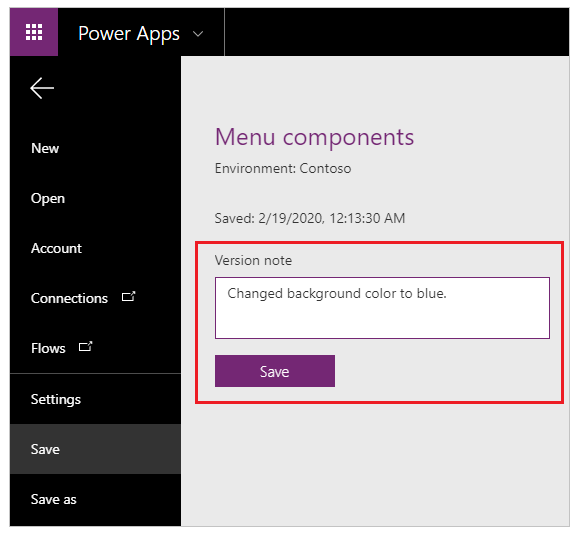Click the Saved: 2/19/2020 timestamp text
This screenshot has width=579, height=536.
pyautogui.click(x=310, y=218)
